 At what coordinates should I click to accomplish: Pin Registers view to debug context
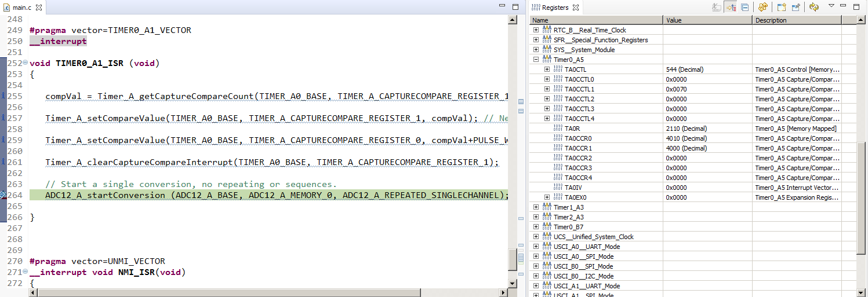click(796, 7)
